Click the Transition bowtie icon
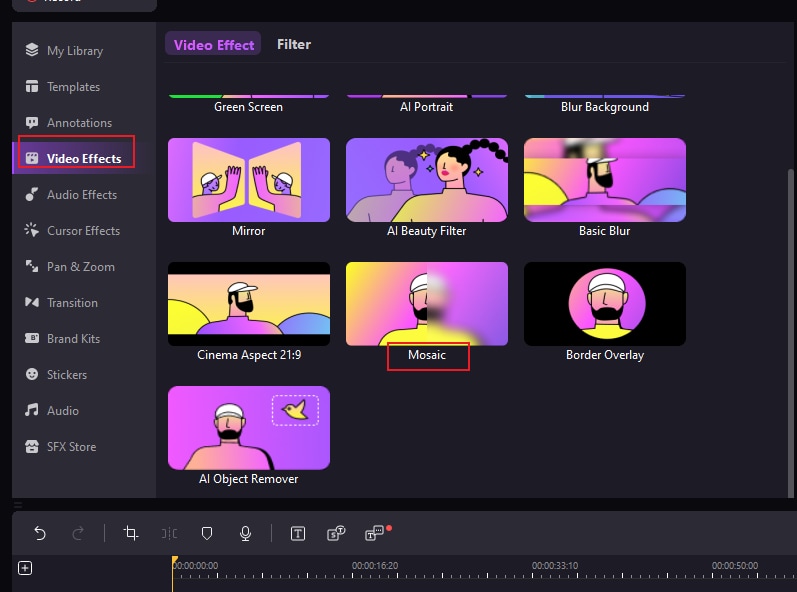Viewport: 797px width, 592px height. 32,302
